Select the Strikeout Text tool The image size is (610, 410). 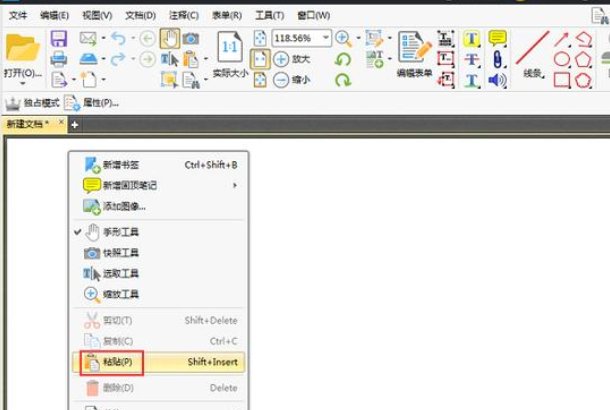(472, 60)
